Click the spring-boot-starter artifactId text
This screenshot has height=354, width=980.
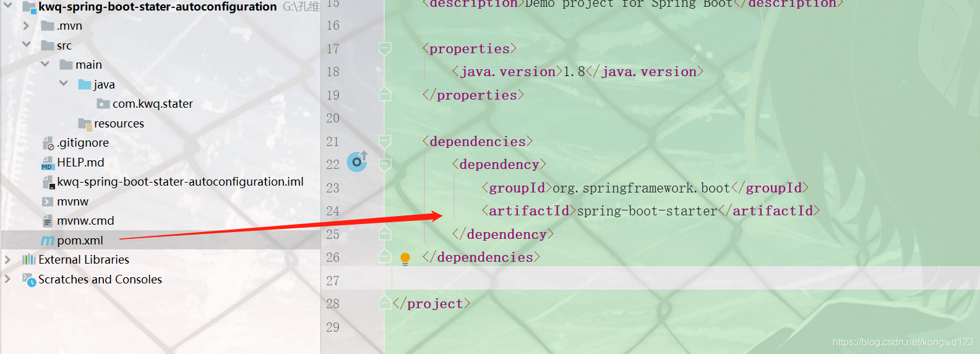[647, 211]
